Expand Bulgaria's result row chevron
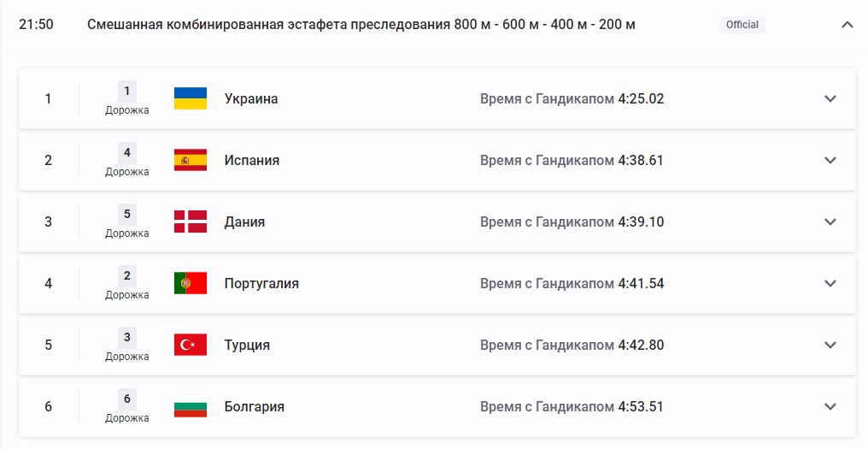868x449 pixels. (x=830, y=406)
